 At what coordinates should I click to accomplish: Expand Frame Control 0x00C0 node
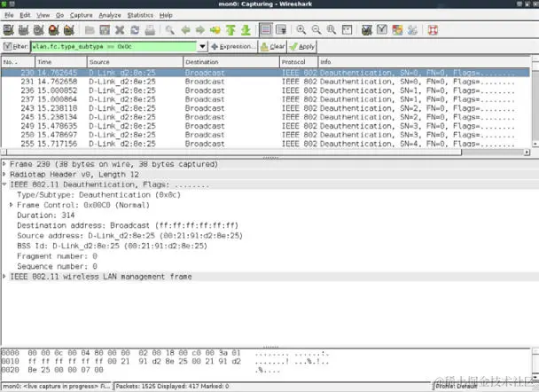(x=11, y=205)
